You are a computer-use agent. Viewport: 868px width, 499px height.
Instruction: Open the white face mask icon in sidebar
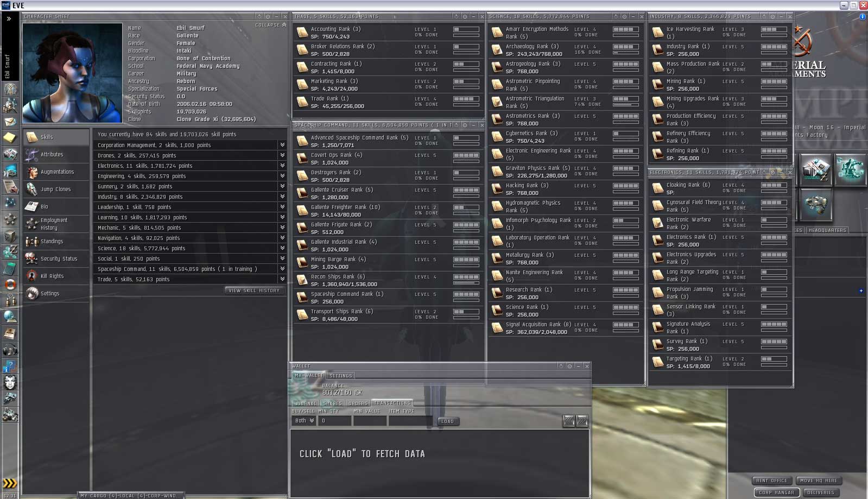[x=10, y=382]
